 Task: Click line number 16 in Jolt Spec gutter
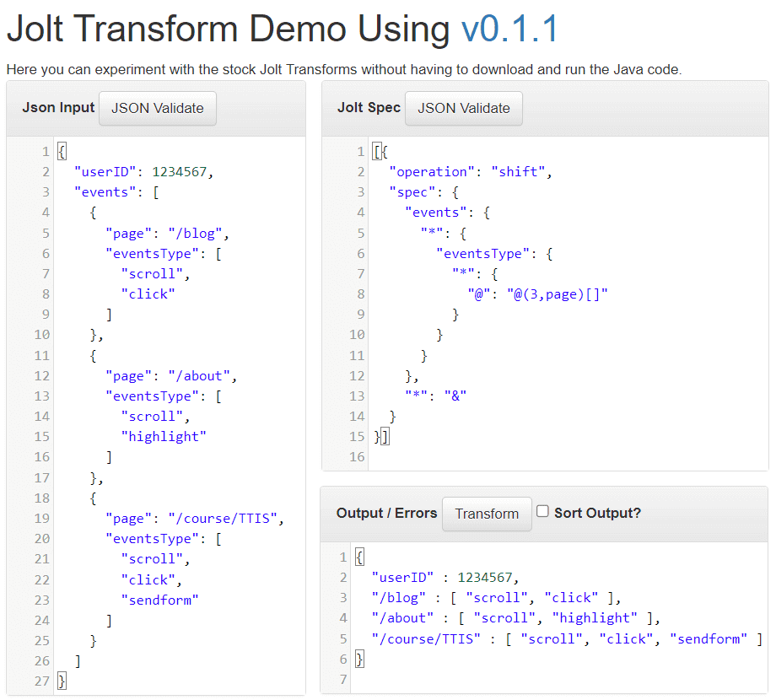coord(357,456)
